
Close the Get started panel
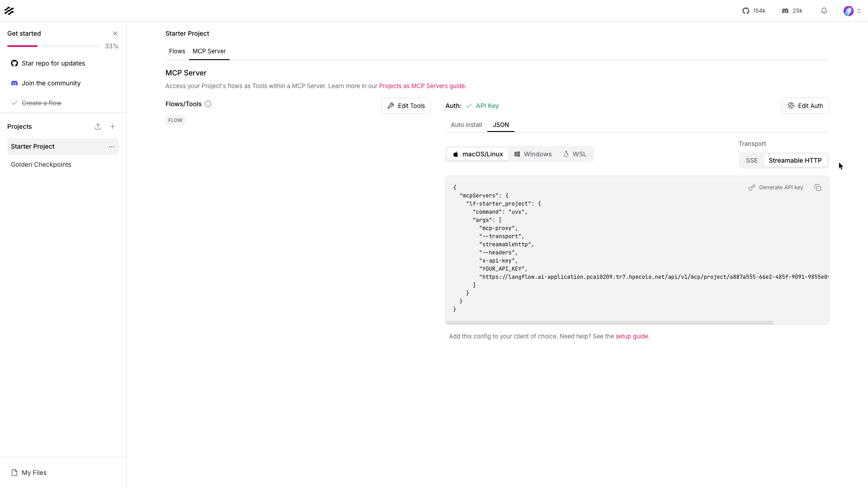click(115, 33)
